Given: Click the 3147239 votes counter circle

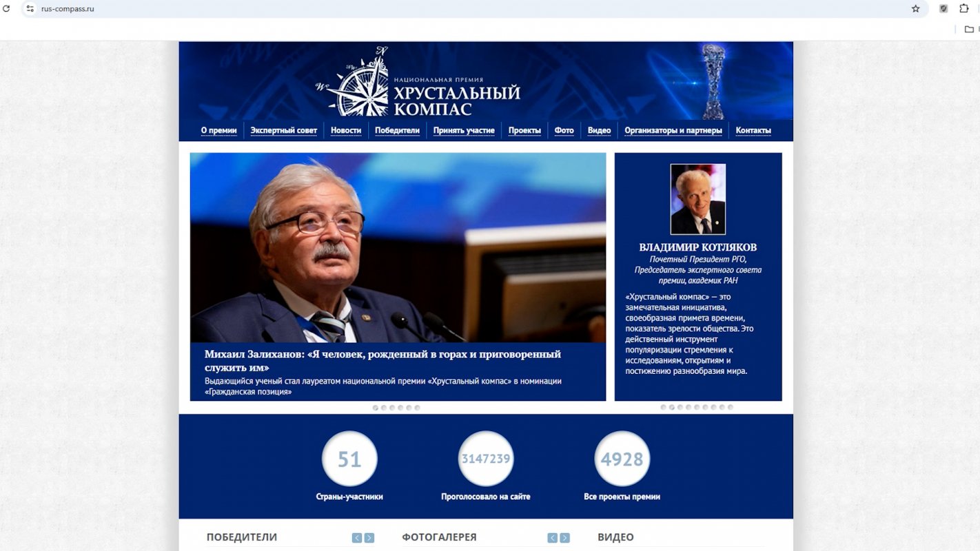Looking at the screenshot, I should pyautogui.click(x=486, y=459).
